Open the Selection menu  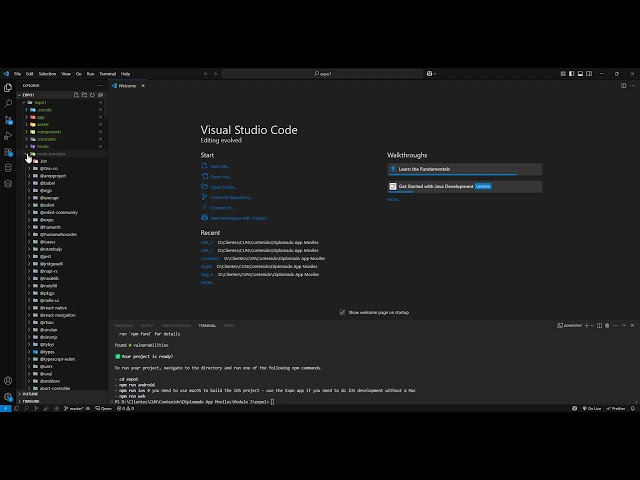(47, 74)
